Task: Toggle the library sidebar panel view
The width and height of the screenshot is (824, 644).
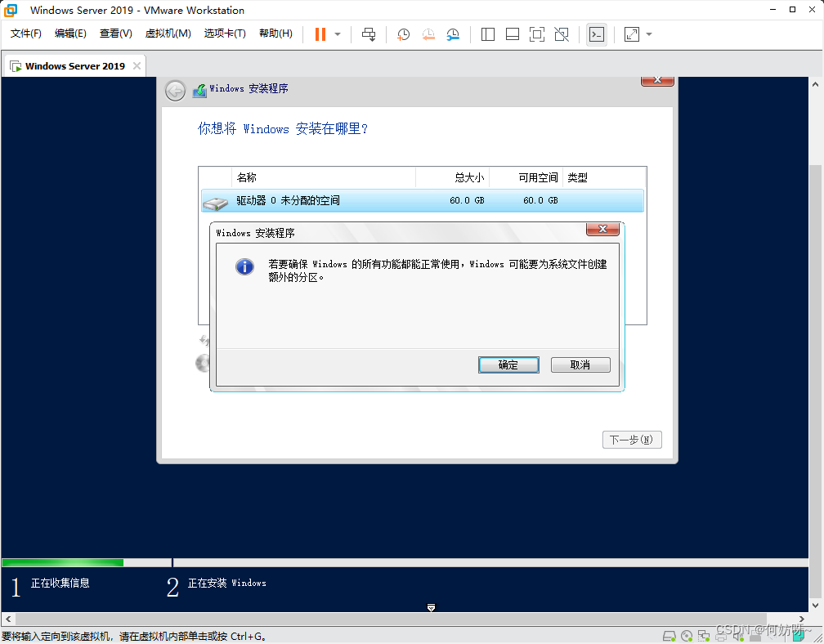Action: point(488,34)
